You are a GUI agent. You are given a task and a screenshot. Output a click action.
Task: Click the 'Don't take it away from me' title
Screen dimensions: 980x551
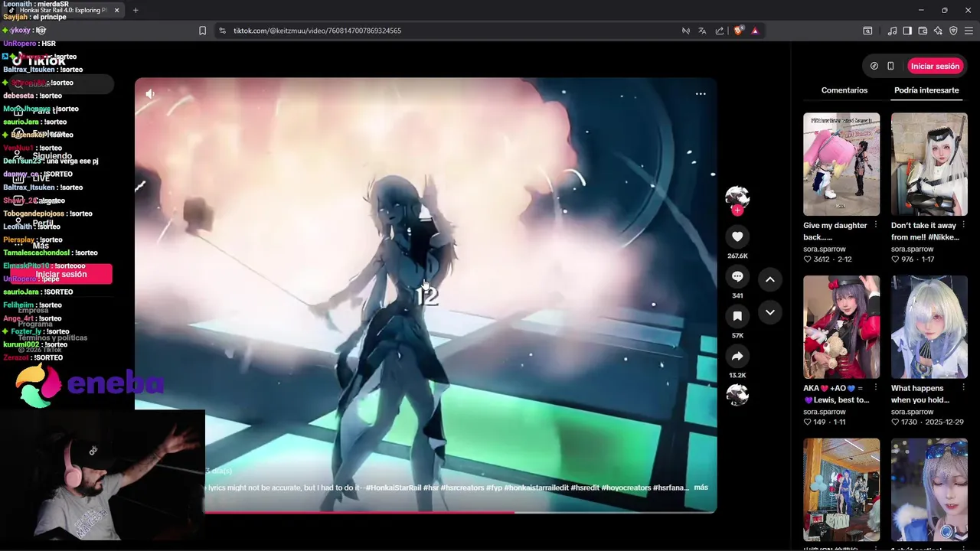coord(923,231)
